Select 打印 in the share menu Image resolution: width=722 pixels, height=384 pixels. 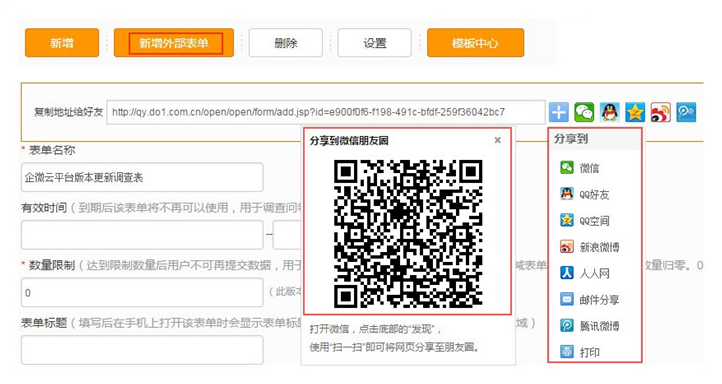click(x=580, y=352)
